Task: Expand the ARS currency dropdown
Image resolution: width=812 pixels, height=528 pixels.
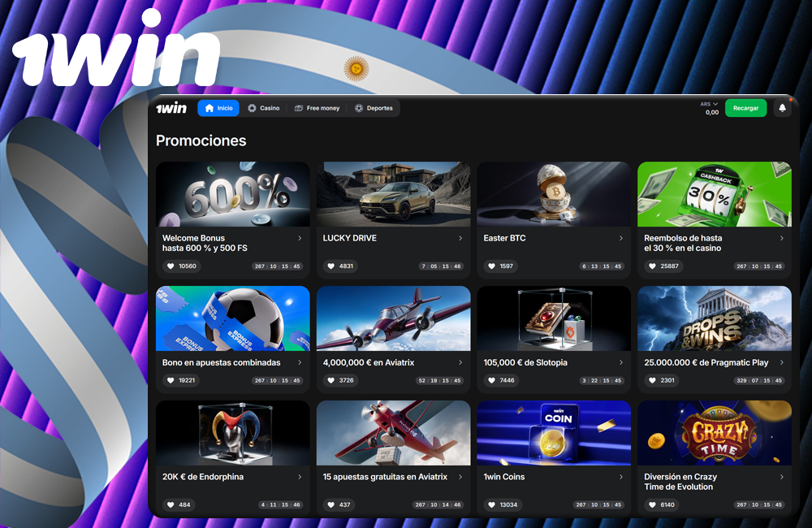Action: pos(709,104)
